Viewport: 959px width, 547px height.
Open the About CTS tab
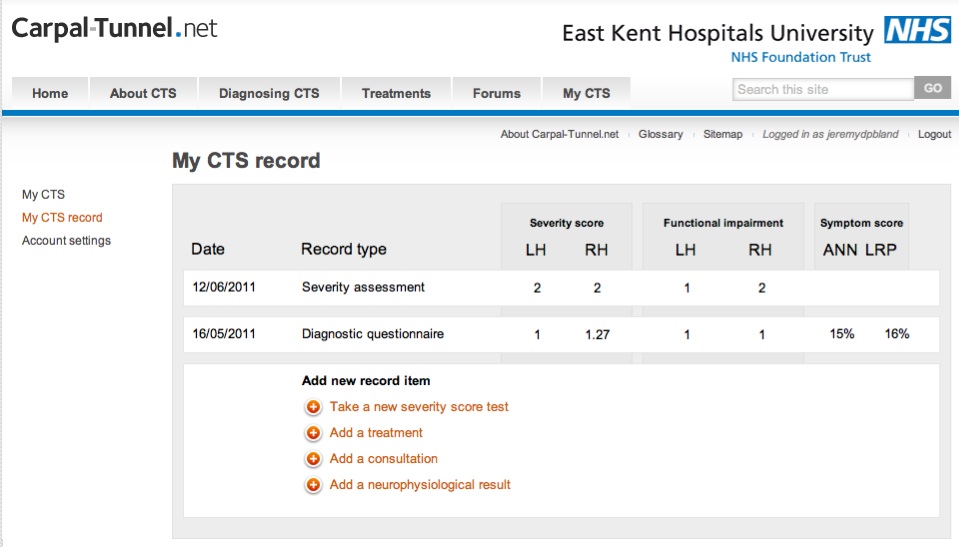[143, 94]
